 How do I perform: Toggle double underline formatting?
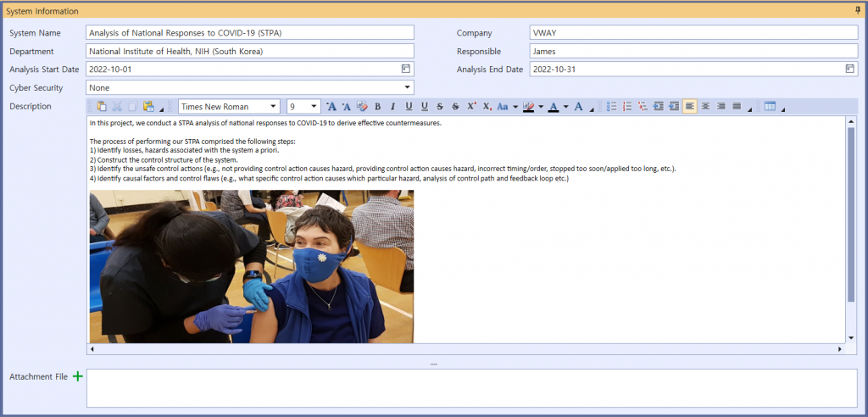point(425,106)
